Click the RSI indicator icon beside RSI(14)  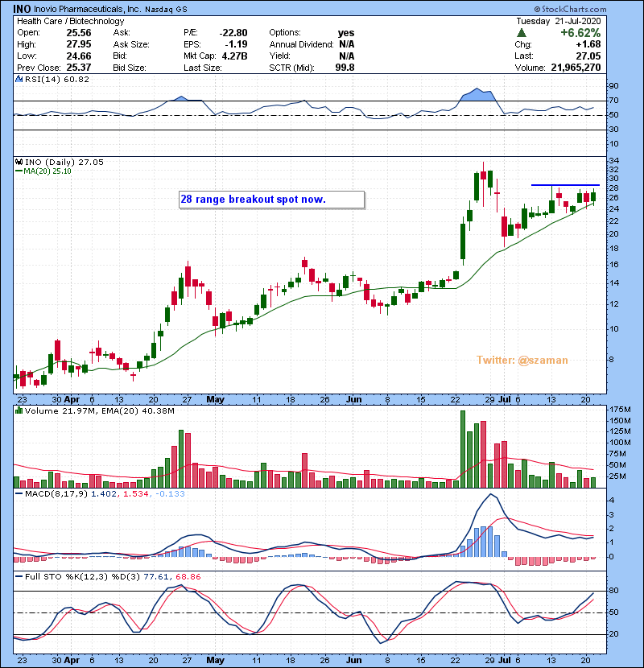click(x=19, y=79)
